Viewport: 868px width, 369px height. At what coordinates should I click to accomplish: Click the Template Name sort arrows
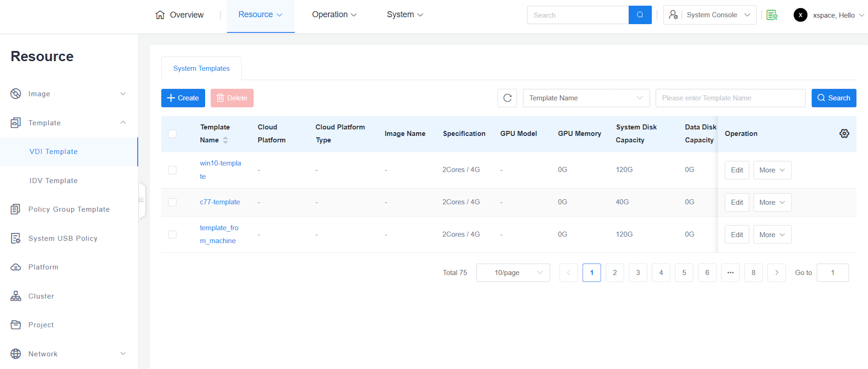(226, 140)
